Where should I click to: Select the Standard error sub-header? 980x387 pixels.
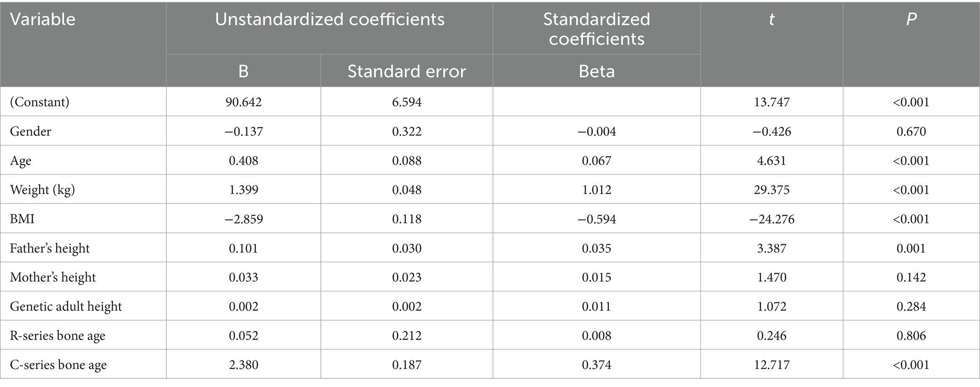click(x=406, y=71)
